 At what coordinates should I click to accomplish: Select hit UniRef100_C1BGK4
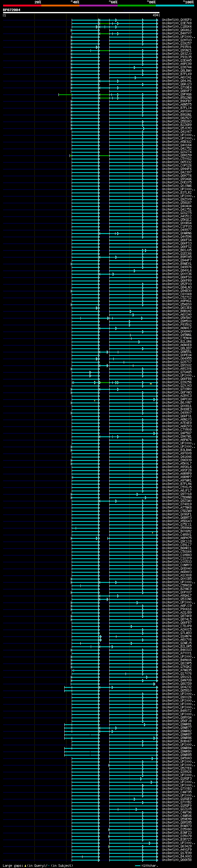coord(177,26)
